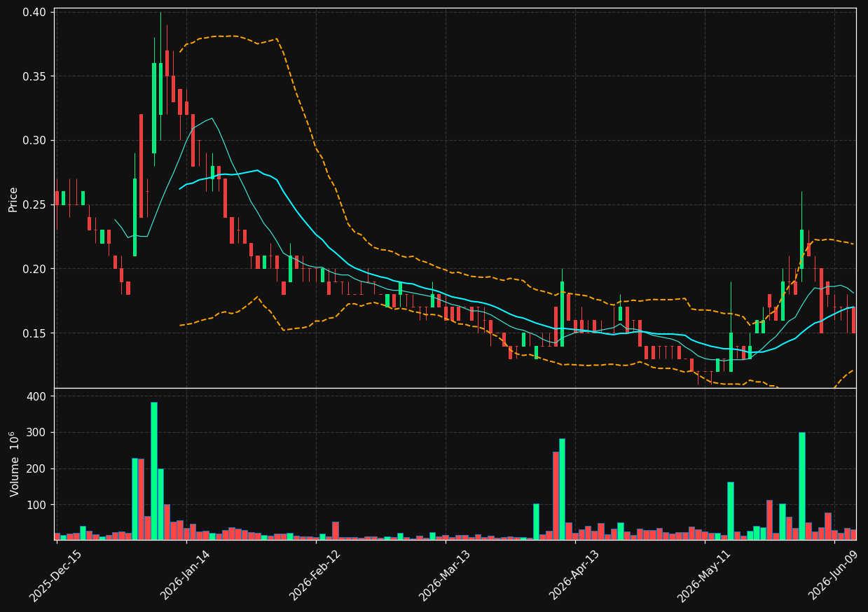The height and width of the screenshot is (612, 868).
Task: Click the 0.25 price axis label
Action: [34, 204]
